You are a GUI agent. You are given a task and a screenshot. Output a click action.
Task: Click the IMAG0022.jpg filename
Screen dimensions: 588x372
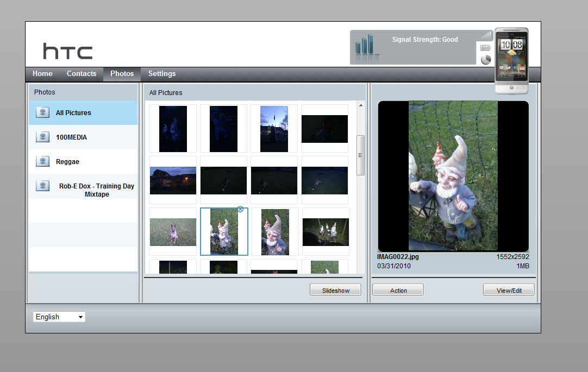(x=398, y=257)
